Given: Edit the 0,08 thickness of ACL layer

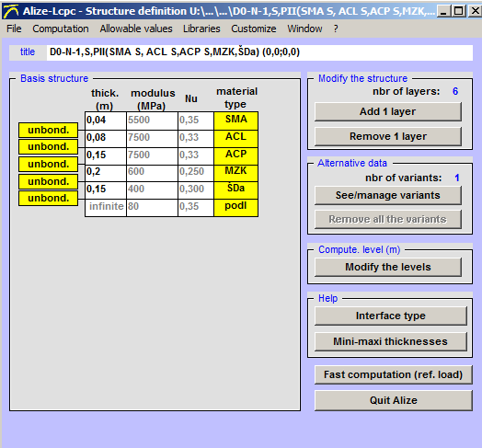Looking at the screenshot, I should [106, 138].
